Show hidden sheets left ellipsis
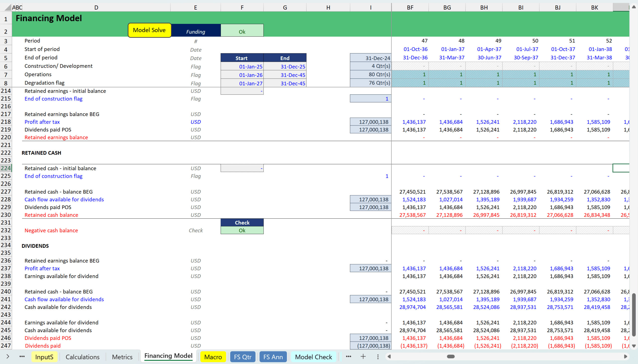The width and height of the screenshot is (638, 364). 22,357
